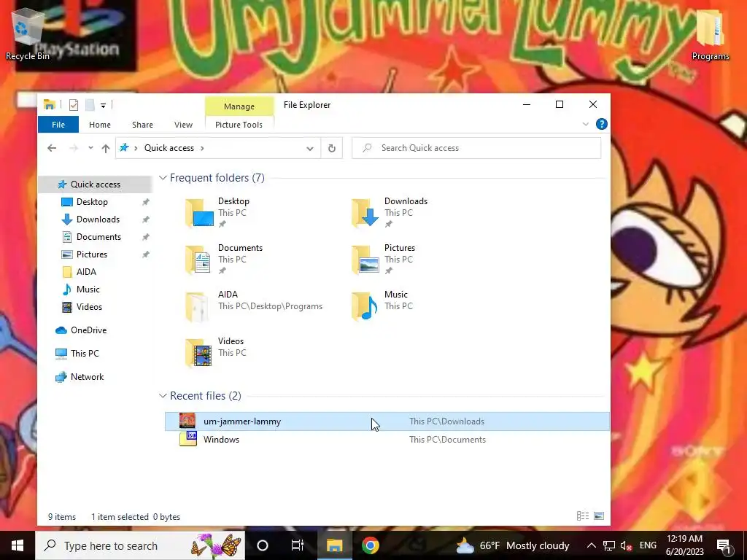The image size is (747, 560).
Task: Select Music in the navigation pane
Action: (88, 289)
